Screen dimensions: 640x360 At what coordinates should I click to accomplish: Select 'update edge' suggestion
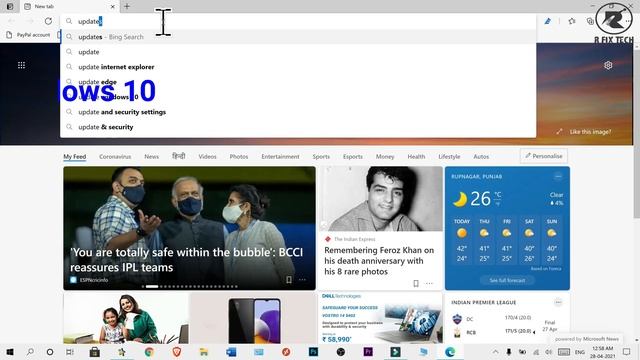[x=298, y=82]
